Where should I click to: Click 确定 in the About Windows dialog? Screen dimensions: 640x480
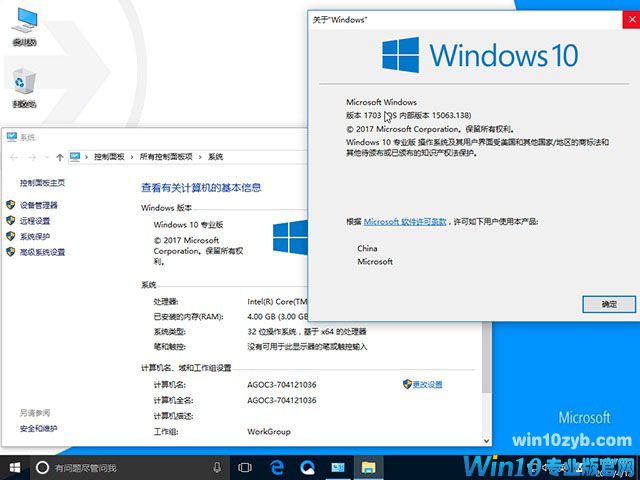[609, 304]
